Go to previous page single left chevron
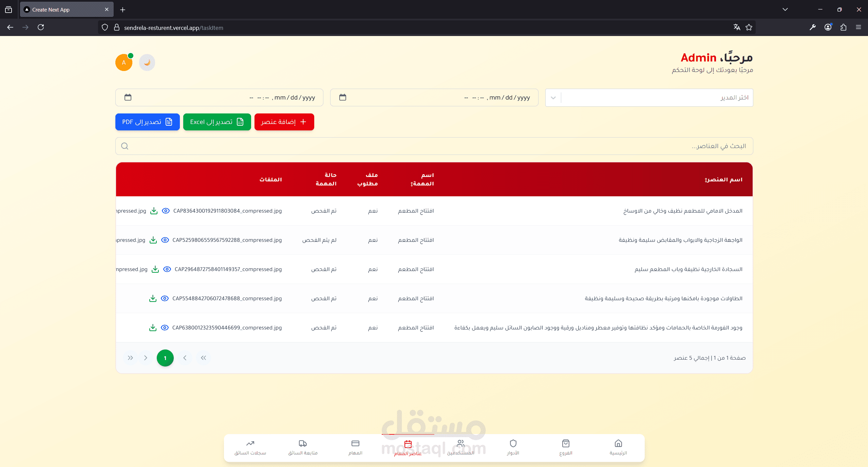Viewport: 868px width, 467px height. pyautogui.click(x=185, y=358)
